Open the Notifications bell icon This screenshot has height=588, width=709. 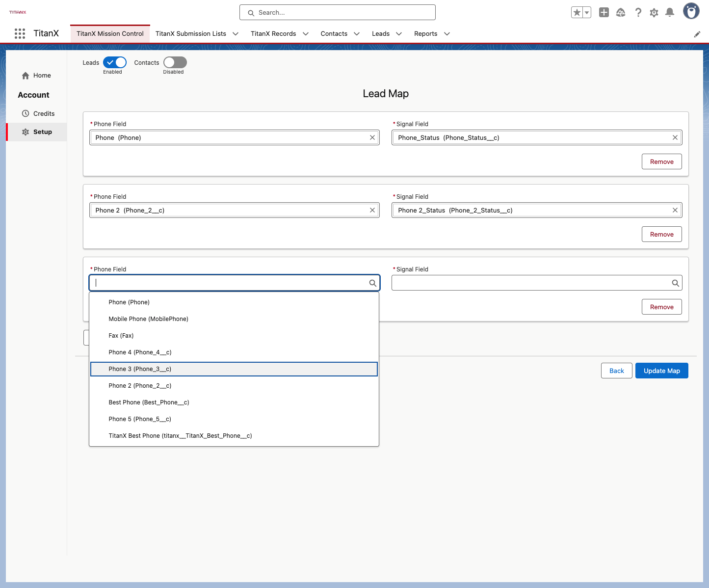670,12
